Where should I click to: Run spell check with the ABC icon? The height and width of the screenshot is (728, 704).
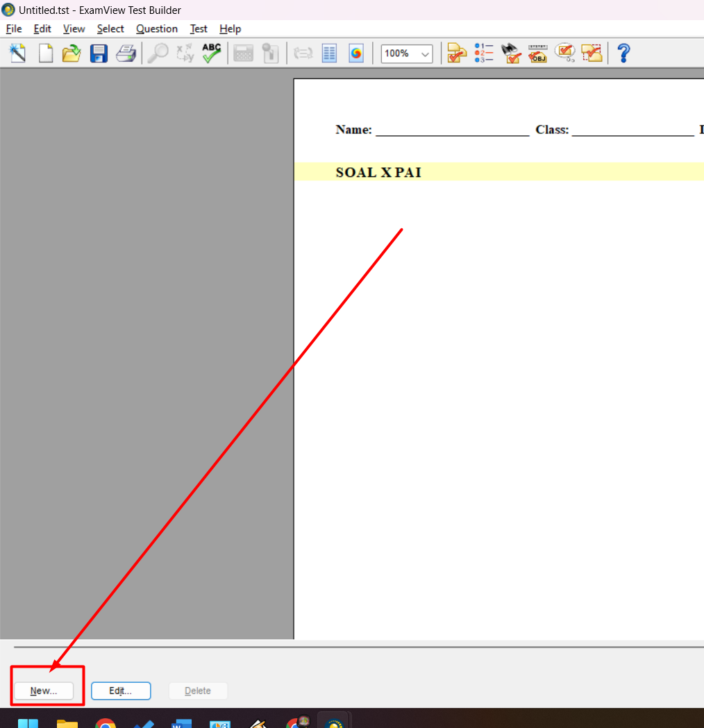[211, 53]
